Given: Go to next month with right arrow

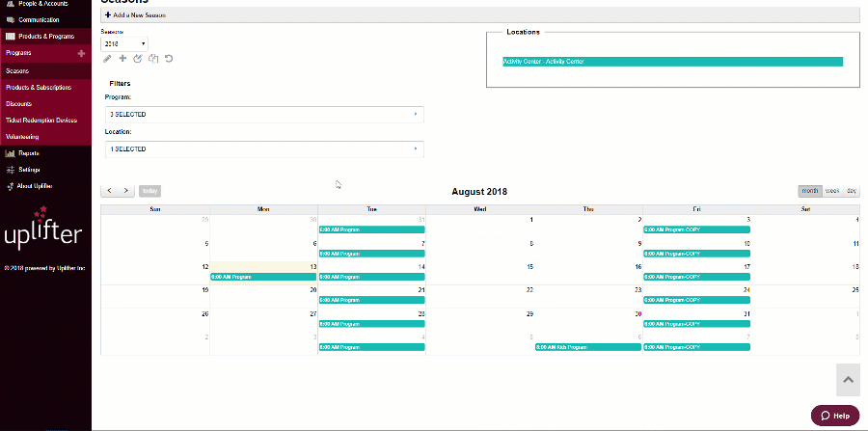Looking at the screenshot, I should click(125, 191).
